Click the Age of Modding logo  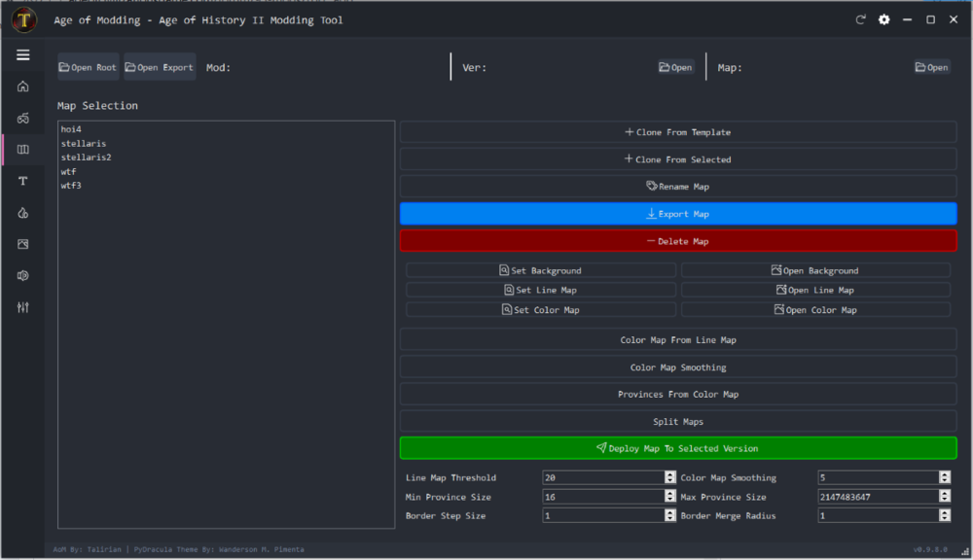pos(24,19)
